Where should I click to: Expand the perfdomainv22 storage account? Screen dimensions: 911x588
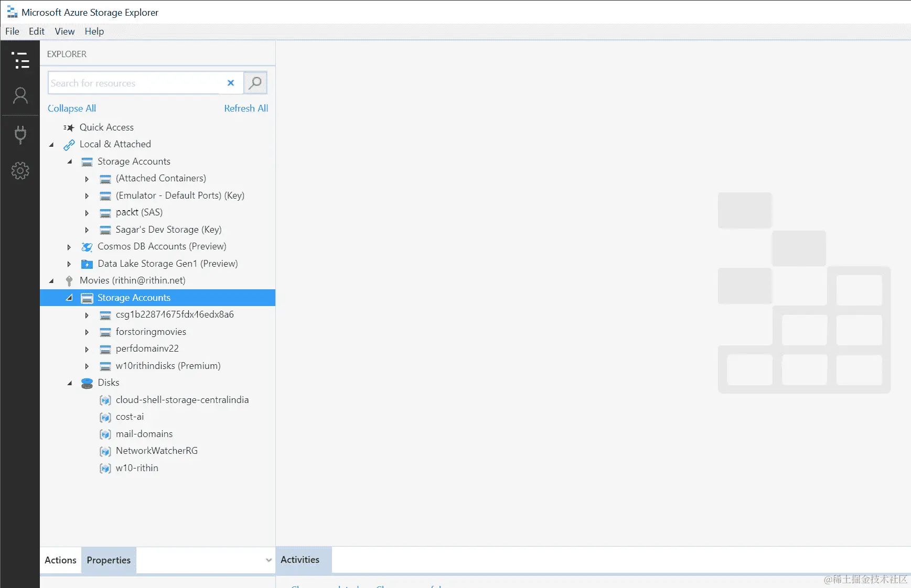87,349
